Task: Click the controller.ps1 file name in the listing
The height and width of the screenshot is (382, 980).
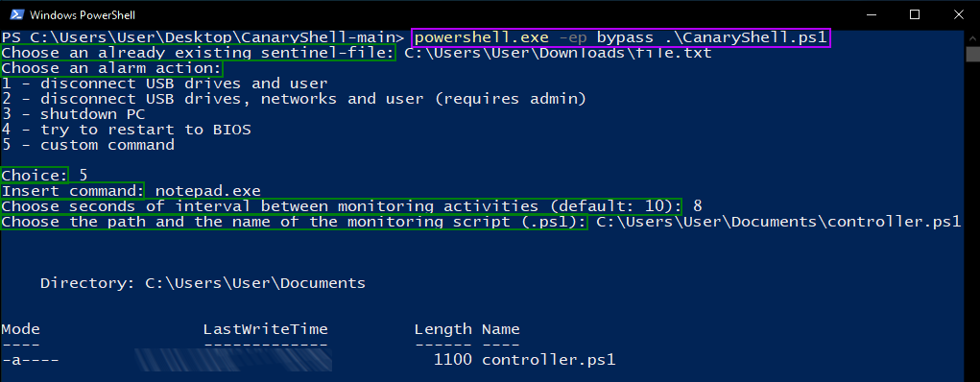Action: (x=549, y=360)
